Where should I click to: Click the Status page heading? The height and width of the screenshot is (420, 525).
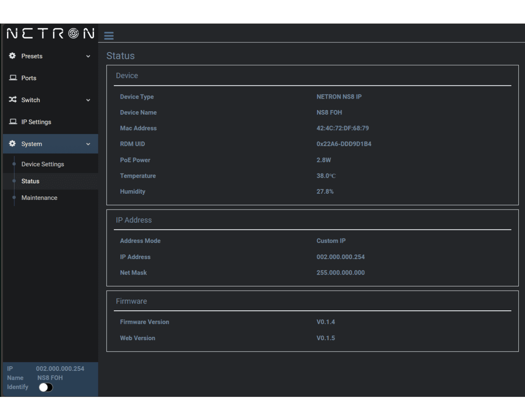(x=121, y=56)
